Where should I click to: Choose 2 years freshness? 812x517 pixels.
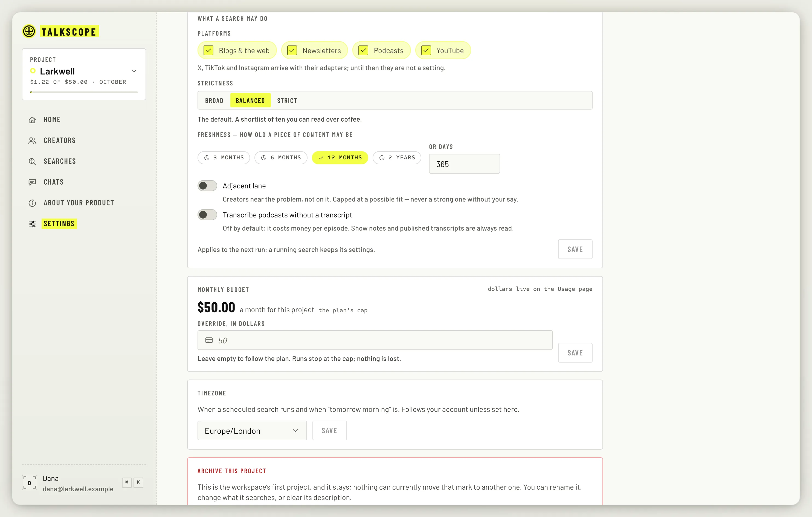pyautogui.click(x=397, y=158)
